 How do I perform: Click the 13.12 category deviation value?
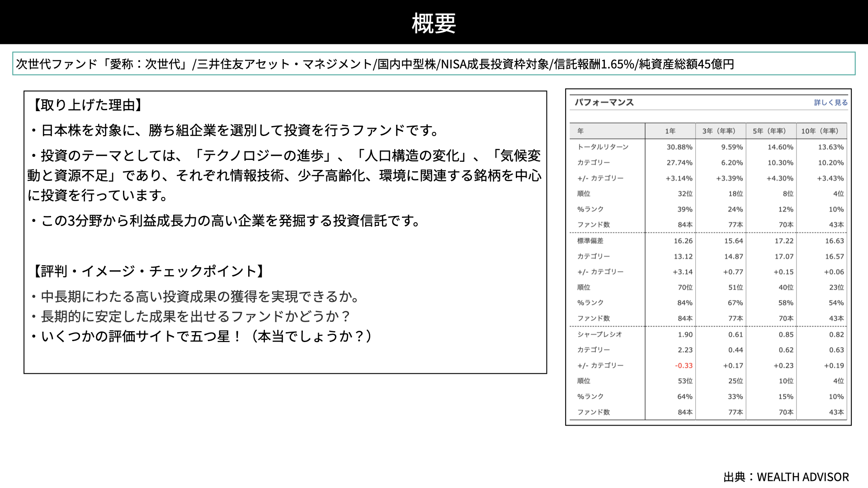tap(683, 256)
